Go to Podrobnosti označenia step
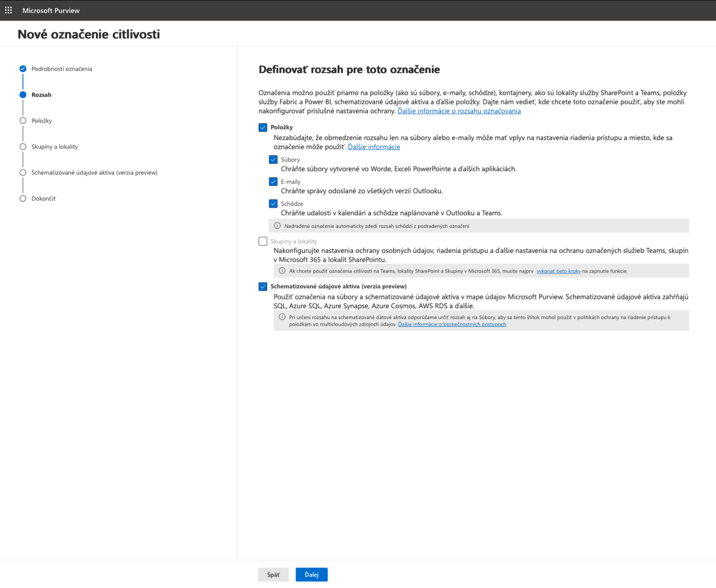The width and height of the screenshot is (716, 588). 62,69
